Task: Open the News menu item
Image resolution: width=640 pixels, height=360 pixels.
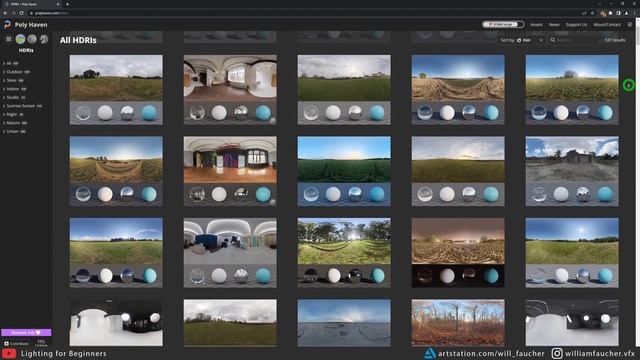Action: pyautogui.click(x=554, y=24)
